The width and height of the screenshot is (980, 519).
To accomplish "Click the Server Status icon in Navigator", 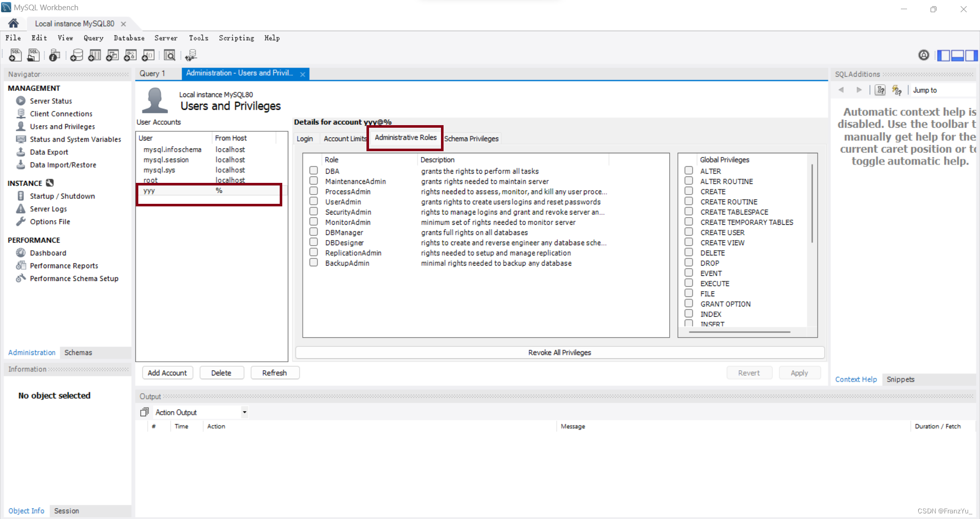I will tap(21, 101).
